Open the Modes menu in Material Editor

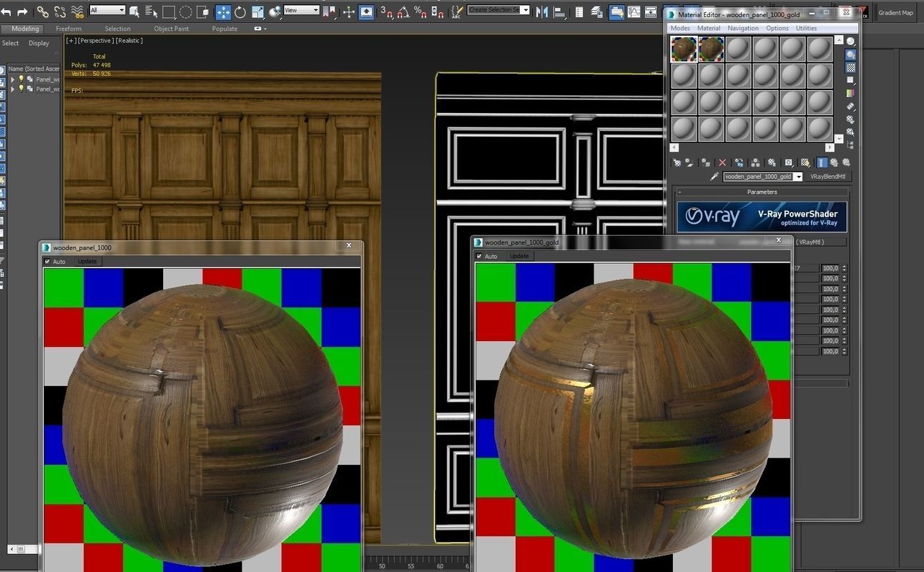pyautogui.click(x=680, y=28)
